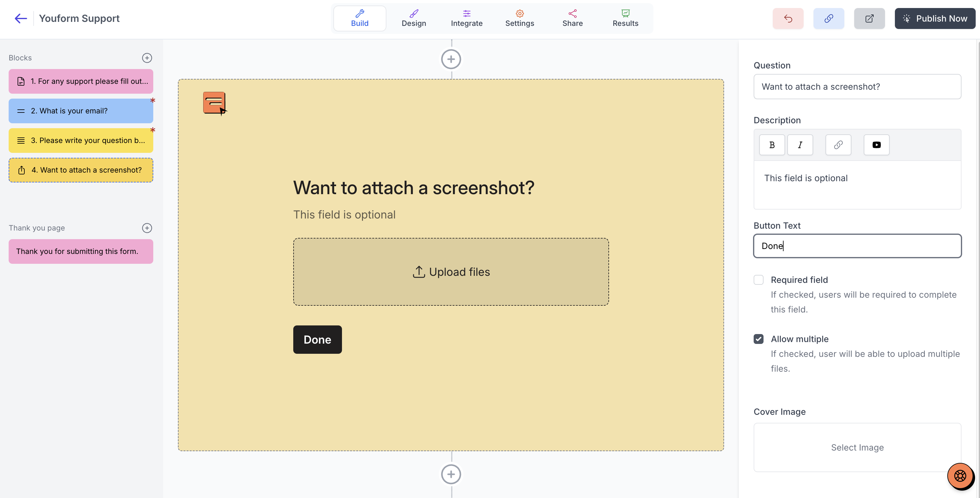Click the paragraph icon on block 3
The width and height of the screenshot is (980, 498).
pyautogui.click(x=21, y=141)
